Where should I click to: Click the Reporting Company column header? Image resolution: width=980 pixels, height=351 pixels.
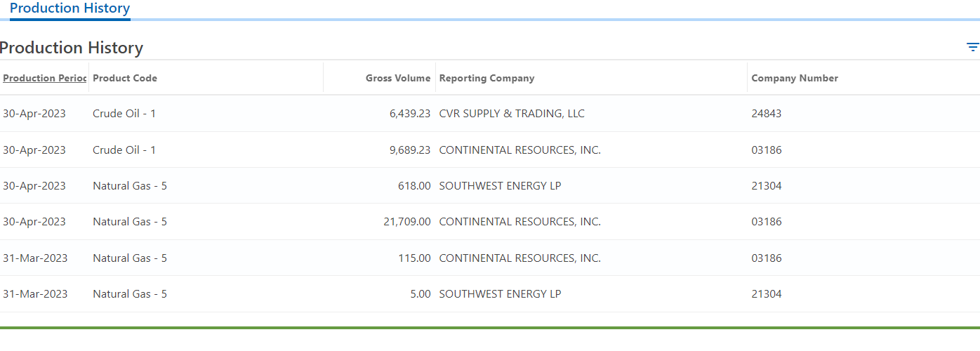(x=487, y=78)
